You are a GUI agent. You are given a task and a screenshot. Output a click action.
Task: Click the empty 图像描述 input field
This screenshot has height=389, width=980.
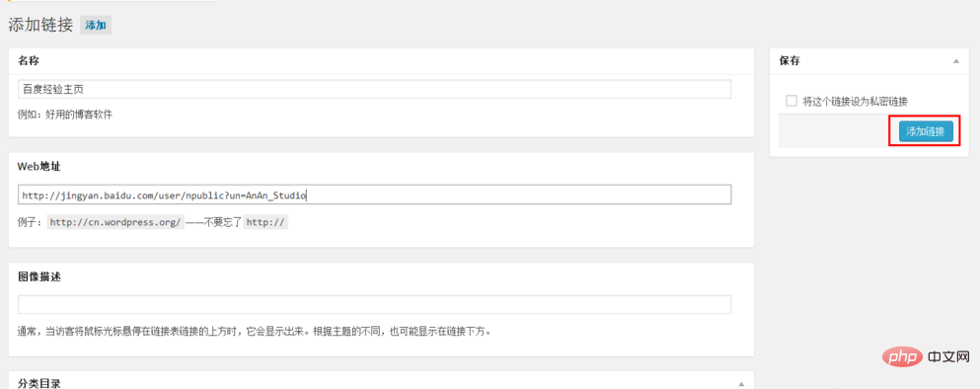[x=374, y=304]
